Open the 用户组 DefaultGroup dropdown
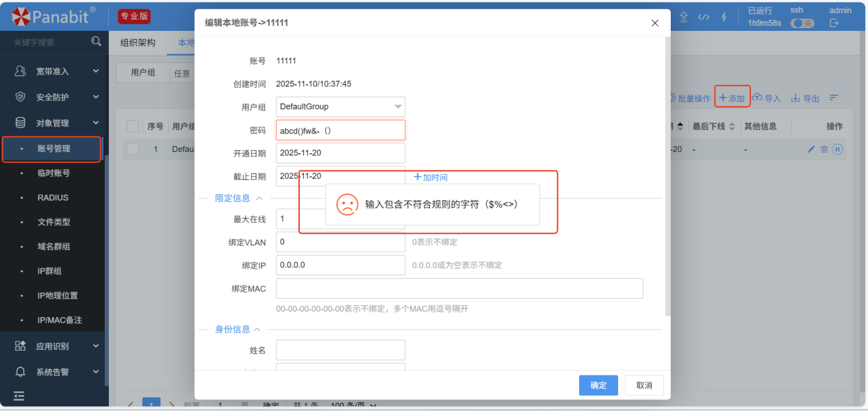The image size is (868, 411). pyautogui.click(x=340, y=107)
